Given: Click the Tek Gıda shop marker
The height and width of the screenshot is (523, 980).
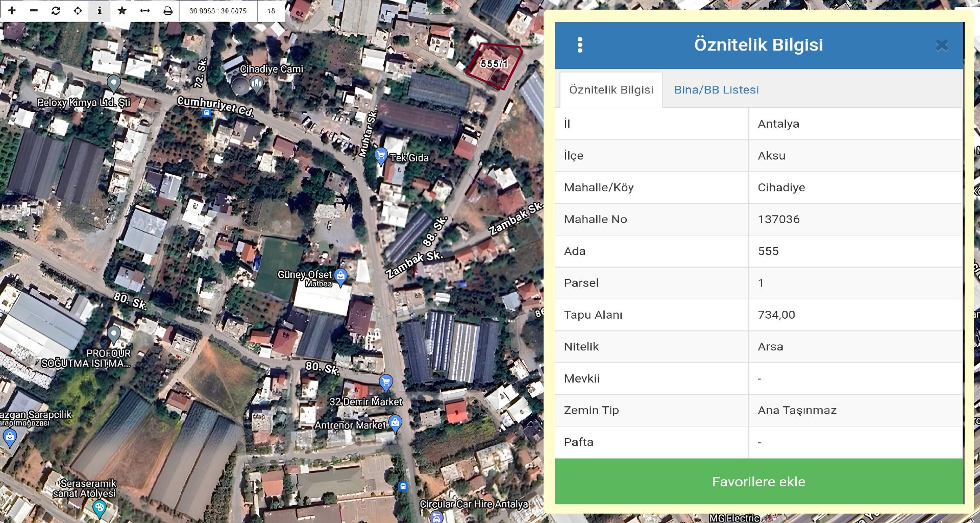Looking at the screenshot, I should [381, 155].
